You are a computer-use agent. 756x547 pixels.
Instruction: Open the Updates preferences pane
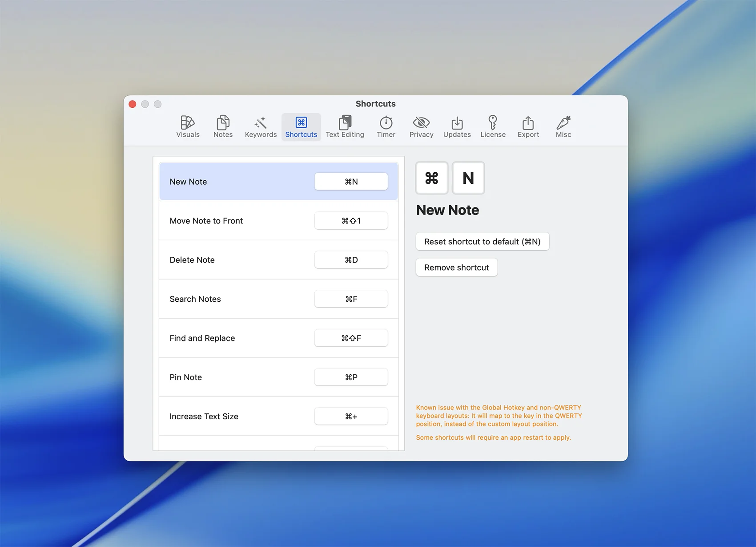click(457, 127)
